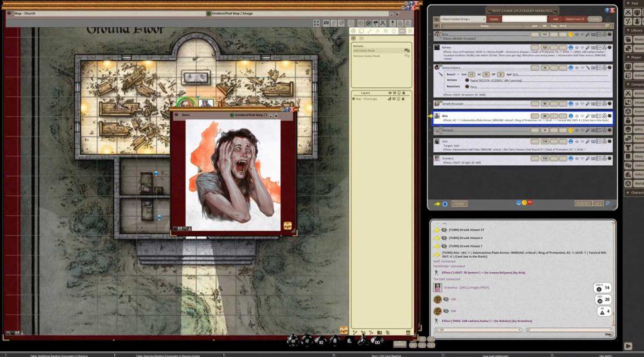
Task: Click the Add button in combat tracker
Action: (x=555, y=19)
